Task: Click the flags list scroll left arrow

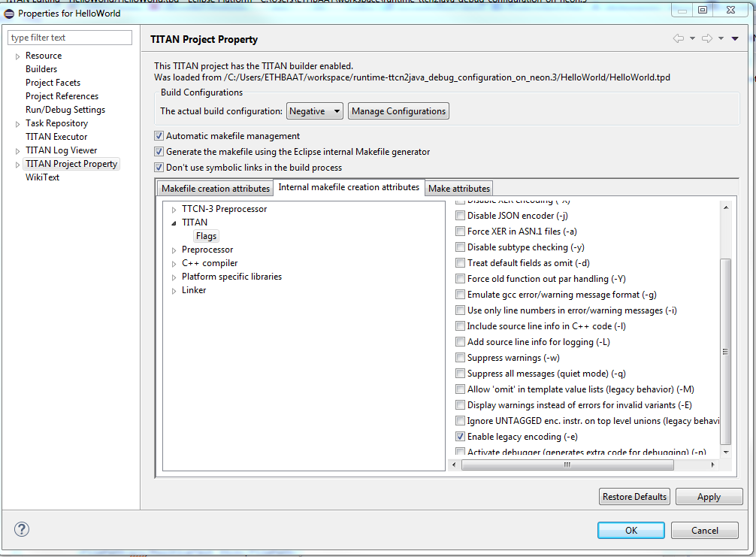Action: [x=454, y=465]
